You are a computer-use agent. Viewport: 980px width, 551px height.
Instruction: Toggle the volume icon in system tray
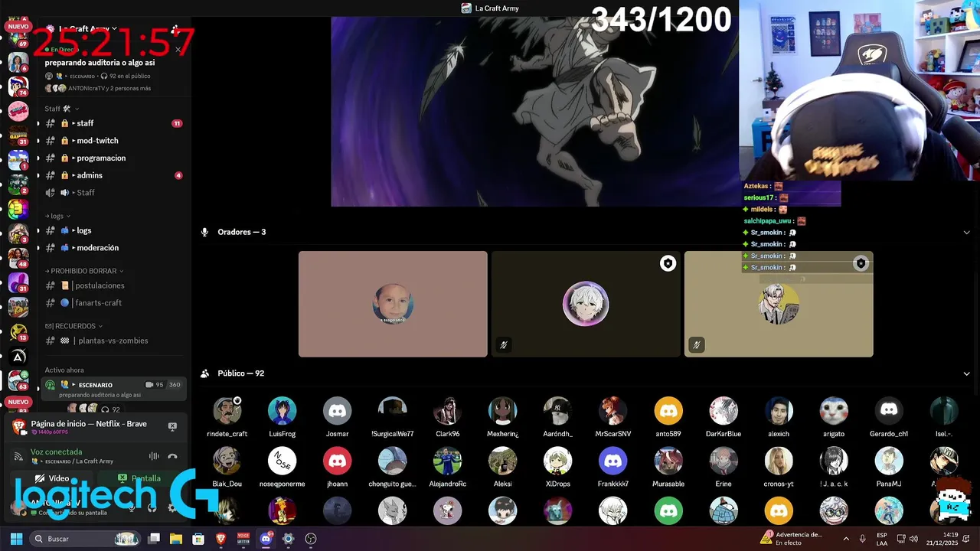[x=913, y=539]
